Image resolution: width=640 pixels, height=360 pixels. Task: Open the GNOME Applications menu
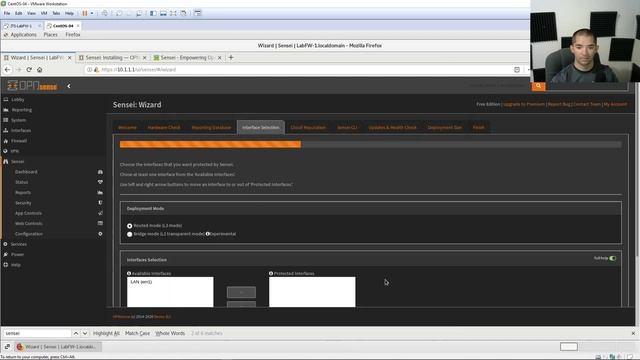(23, 35)
